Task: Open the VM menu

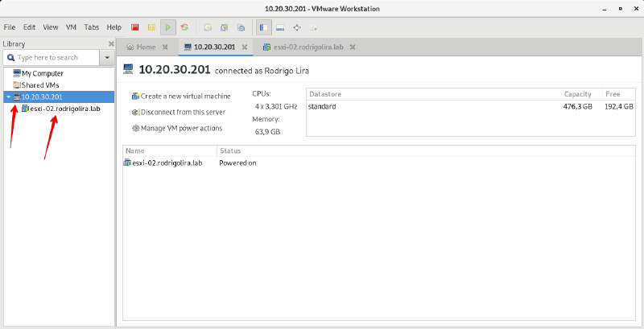Action: [70, 27]
